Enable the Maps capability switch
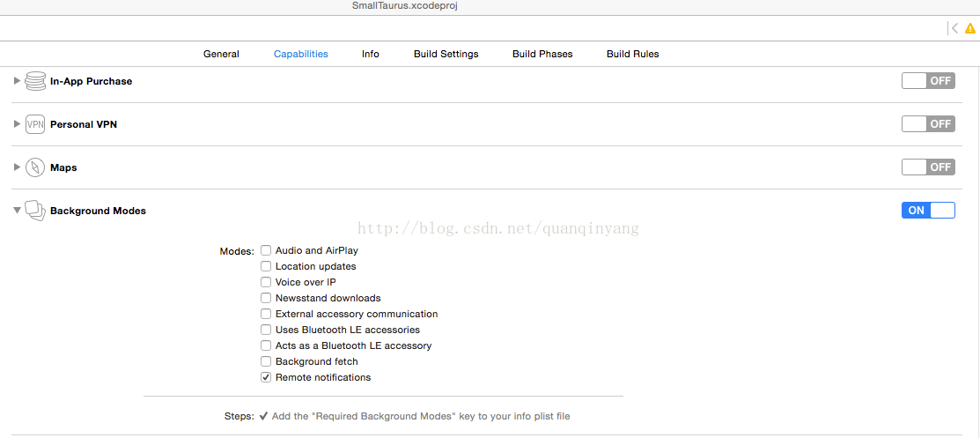980x438 pixels. (x=928, y=167)
